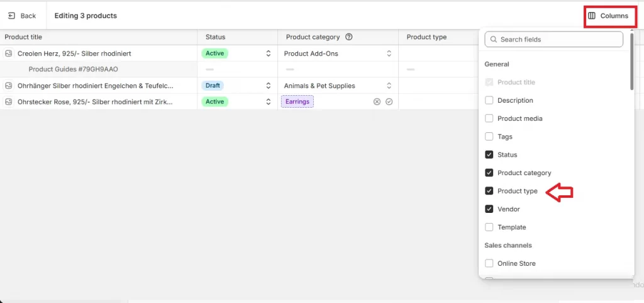Enable the Online Store channel checkbox
644x303 pixels.
[x=489, y=263]
